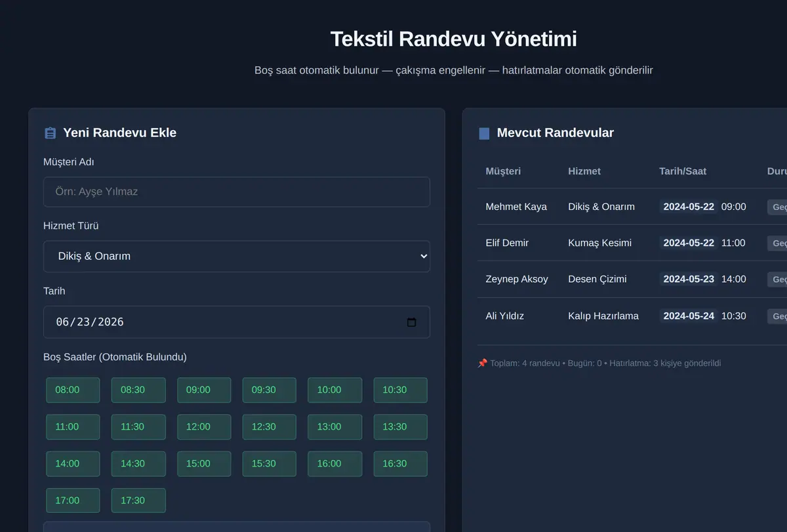Screen dimensions: 787x532
Task: Choose the 15:00 time slot
Action: [204, 463]
